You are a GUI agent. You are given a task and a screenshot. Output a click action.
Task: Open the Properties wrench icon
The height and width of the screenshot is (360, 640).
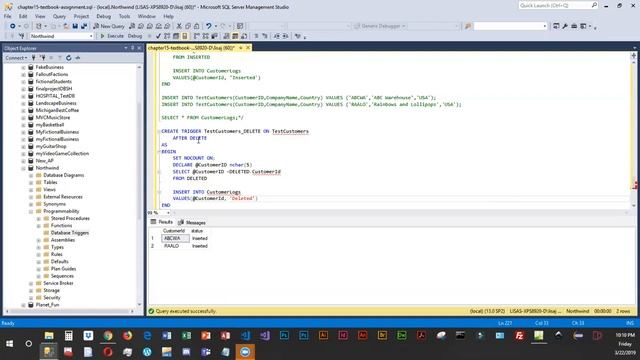pyautogui.click(x=565, y=26)
